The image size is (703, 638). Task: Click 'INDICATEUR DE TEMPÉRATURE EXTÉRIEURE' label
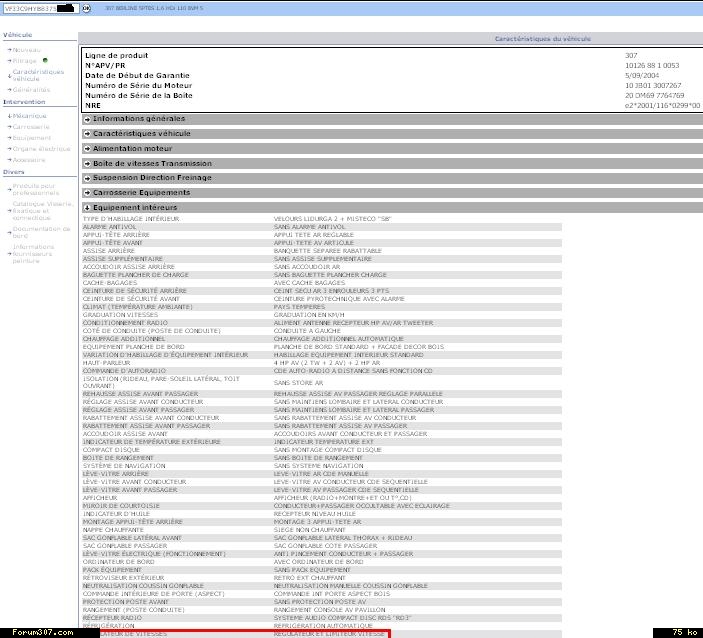point(152,442)
